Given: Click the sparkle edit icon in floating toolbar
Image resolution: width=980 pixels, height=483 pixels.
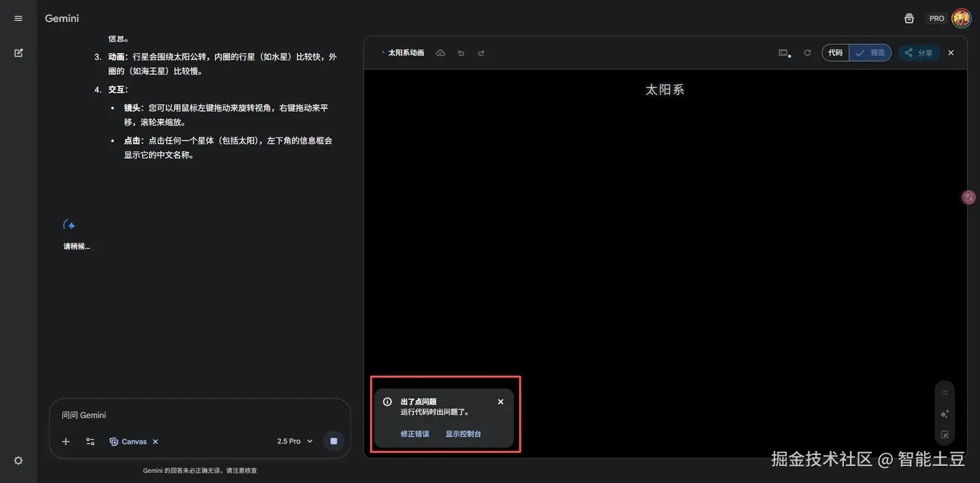Looking at the screenshot, I should click(945, 414).
